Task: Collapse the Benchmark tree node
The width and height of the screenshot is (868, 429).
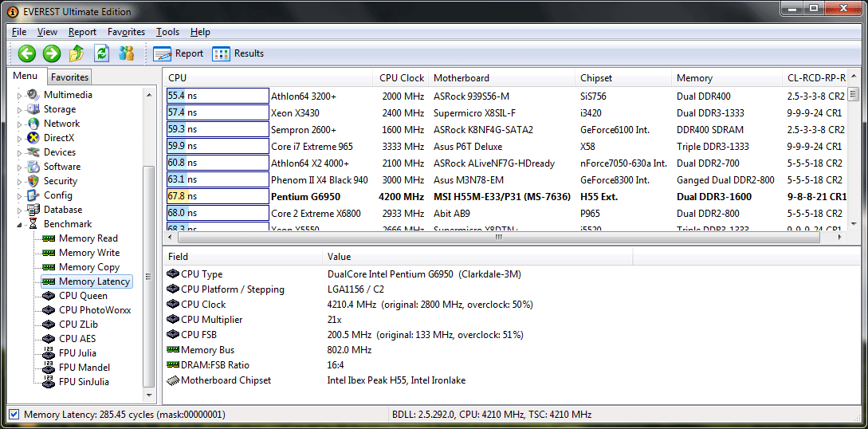Action: pyautogui.click(x=19, y=225)
